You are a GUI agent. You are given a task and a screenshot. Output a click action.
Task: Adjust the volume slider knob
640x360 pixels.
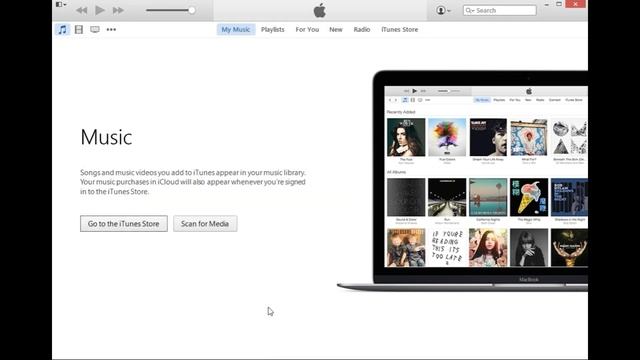[191, 10]
